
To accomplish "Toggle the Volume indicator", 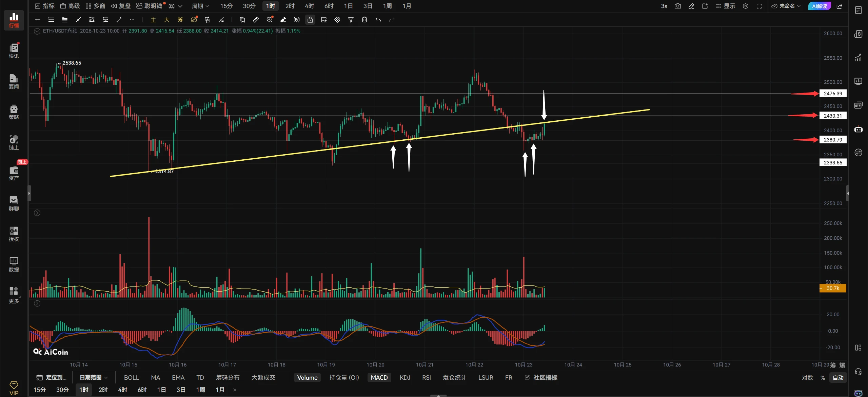I will point(307,377).
